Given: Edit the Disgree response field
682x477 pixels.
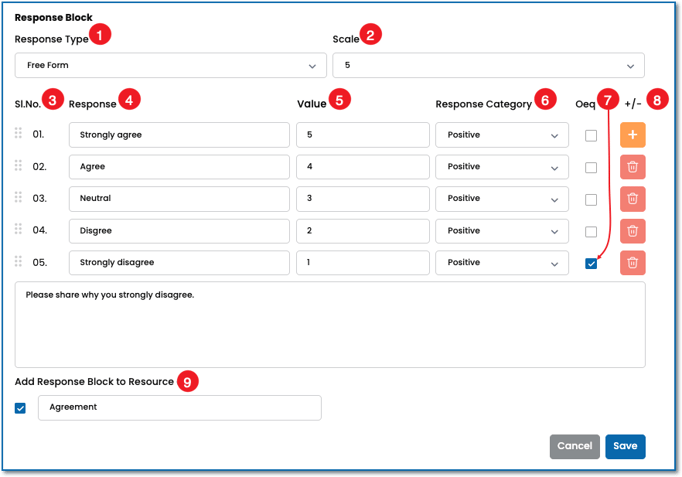Looking at the screenshot, I should click(x=179, y=231).
